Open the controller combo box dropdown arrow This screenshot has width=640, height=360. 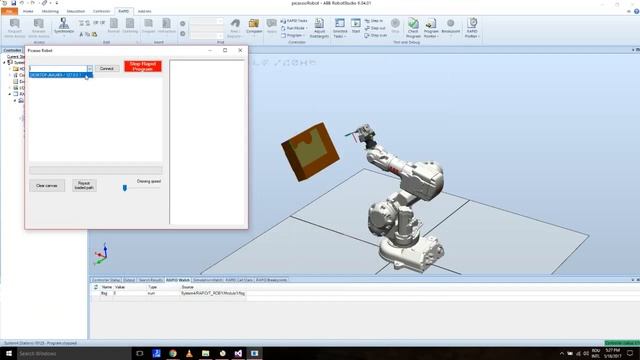pos(90,69)
